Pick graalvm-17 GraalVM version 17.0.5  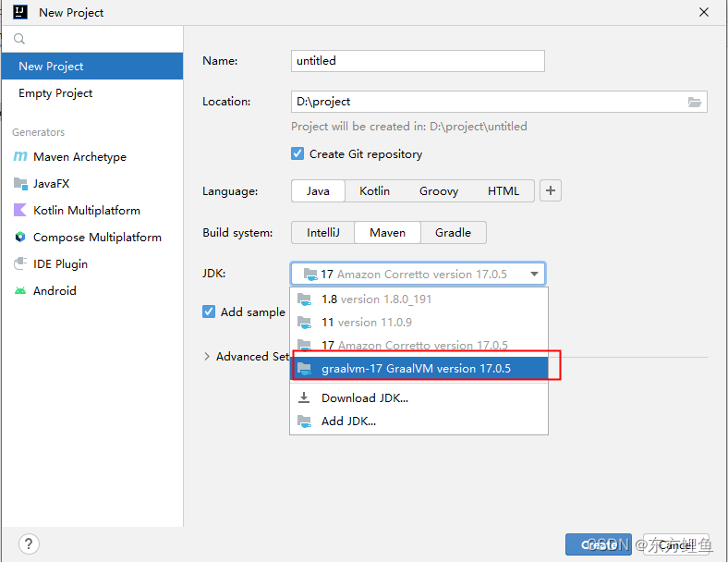point(419,369)
